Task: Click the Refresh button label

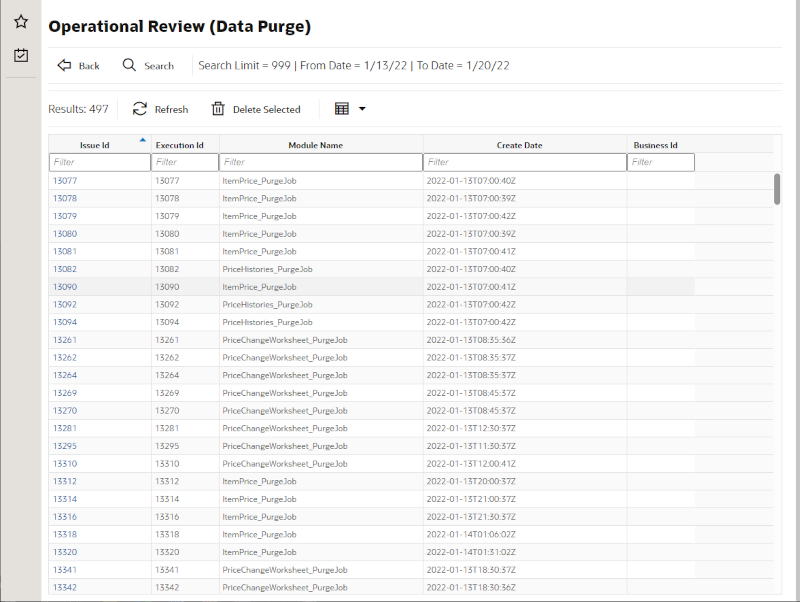Action: [x=171, y=110]
